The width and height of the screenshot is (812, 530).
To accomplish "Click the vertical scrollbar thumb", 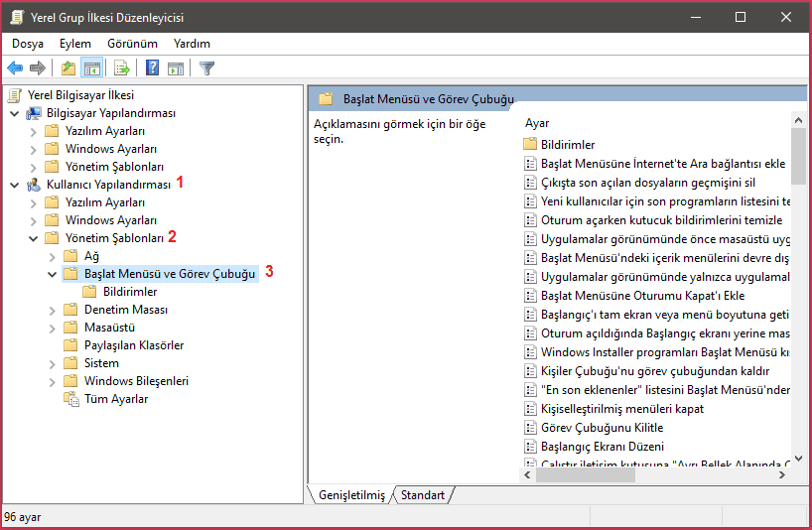I will pos(798,156).
